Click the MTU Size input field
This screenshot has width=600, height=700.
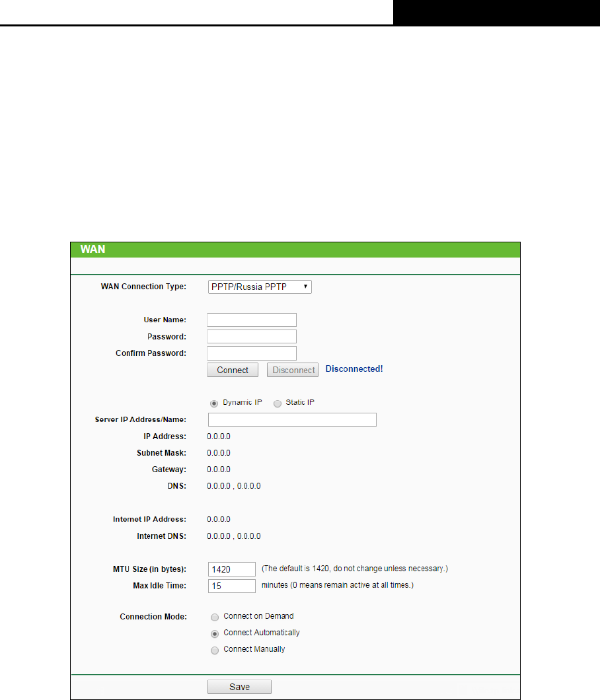tap(232, 569)
